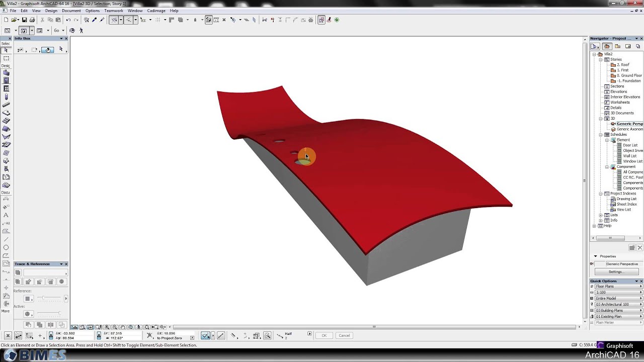Image resolution: width=644 pixels, height=362 pixels.
Task: Open the Entire Model dropdown
Action: (619, 298)
